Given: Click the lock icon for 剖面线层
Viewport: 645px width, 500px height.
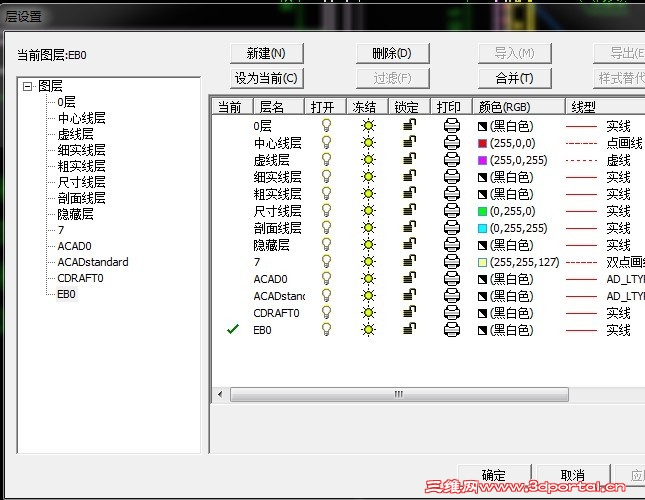Looking at the screenshot, I should [409, 227].
